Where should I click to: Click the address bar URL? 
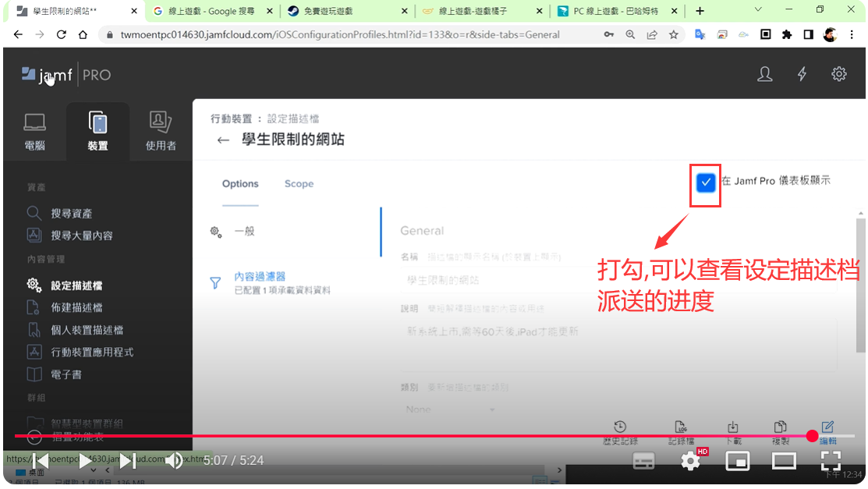tap(340, 34)
